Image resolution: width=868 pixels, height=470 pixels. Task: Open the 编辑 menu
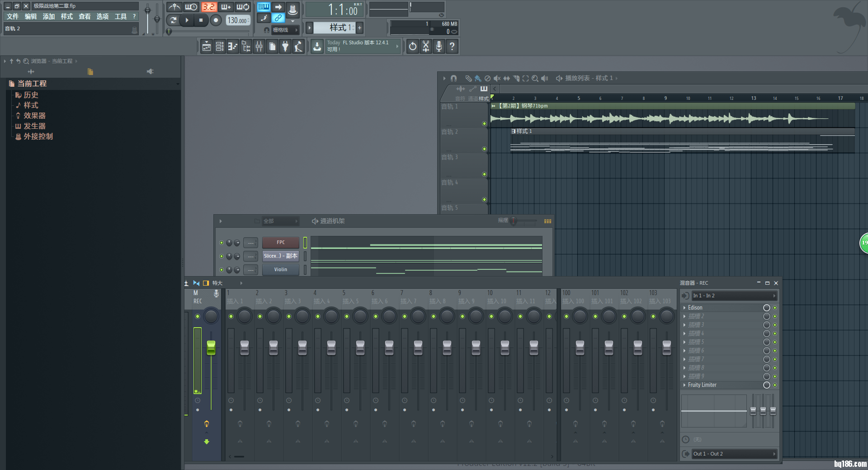(31, 16)
